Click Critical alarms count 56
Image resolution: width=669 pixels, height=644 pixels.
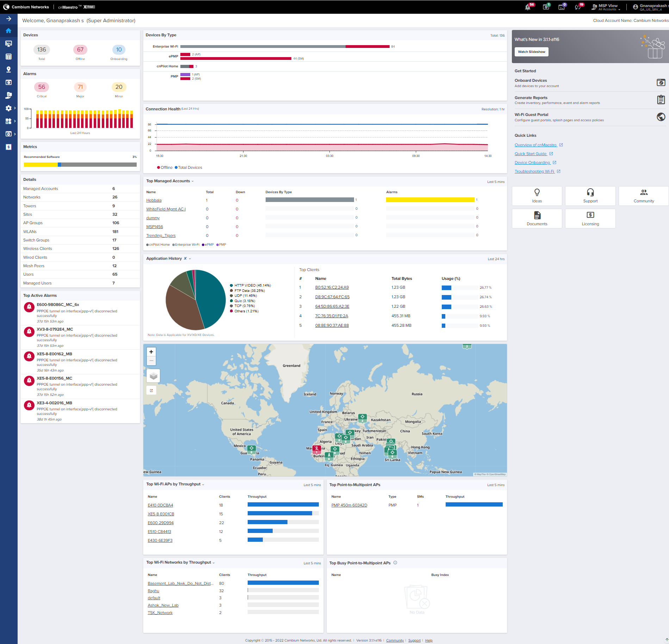[42, 87]
